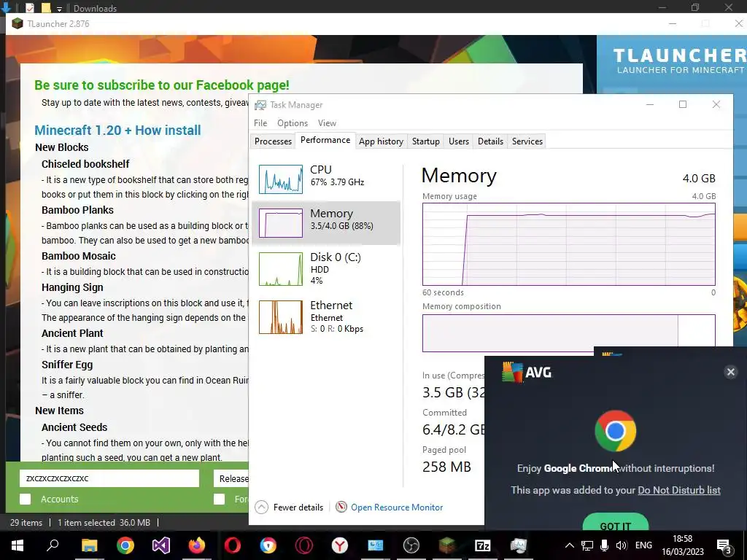The height and width of the screenshot is (560, 747).
Task: Click the GOT IT button in AVG popup
Action: click(616, 522)
